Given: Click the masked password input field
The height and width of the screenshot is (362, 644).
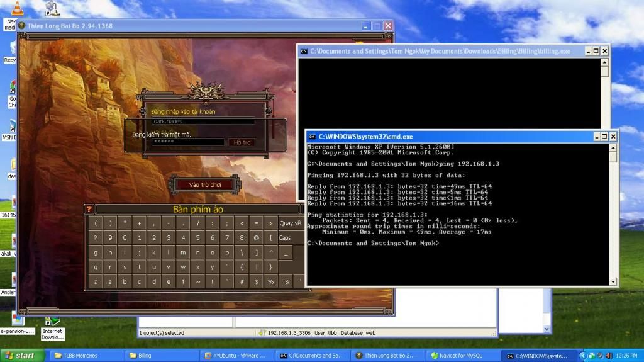Looking at the screenshot, I should 188,142.
